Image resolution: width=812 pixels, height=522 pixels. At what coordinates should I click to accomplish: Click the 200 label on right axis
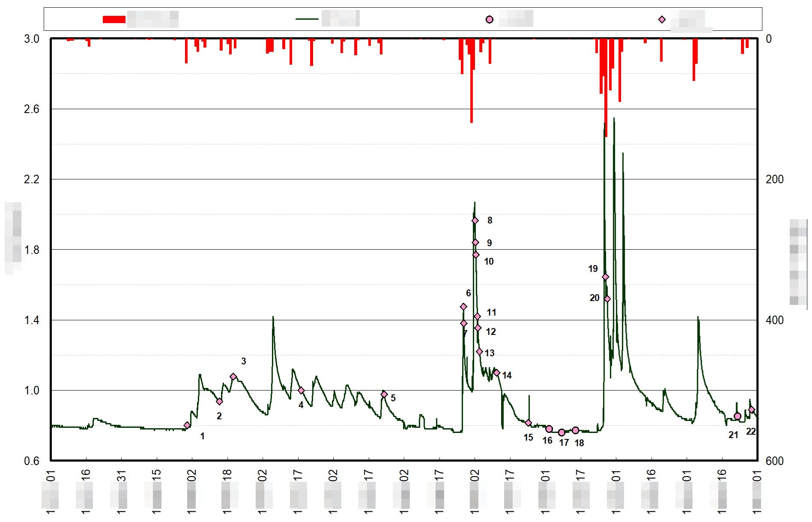[x=774, y=179]
